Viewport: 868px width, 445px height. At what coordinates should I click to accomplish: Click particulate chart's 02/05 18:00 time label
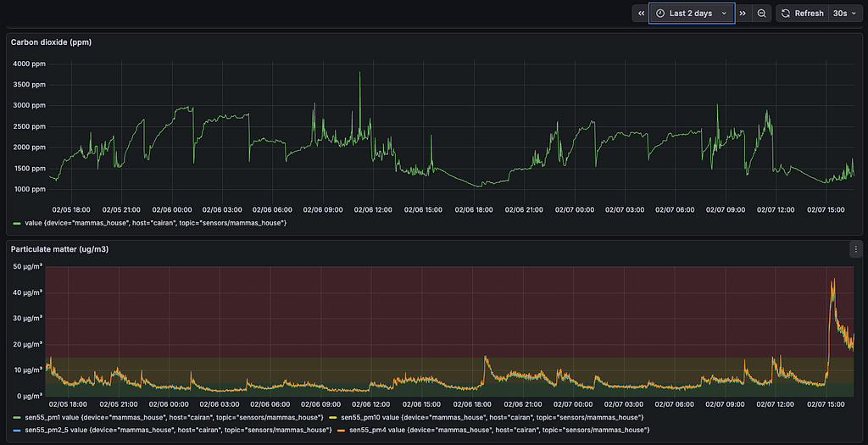pos(68,404)
